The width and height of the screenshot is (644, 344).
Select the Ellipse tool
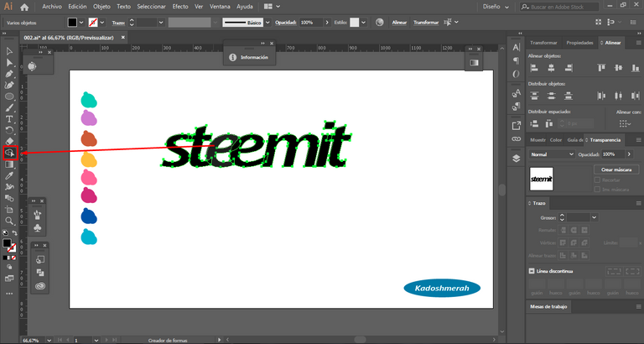9,96
